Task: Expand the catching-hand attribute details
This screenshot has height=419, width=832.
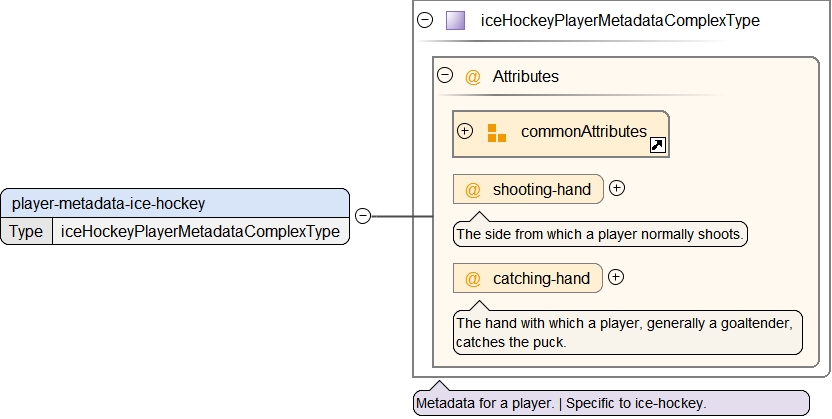Action: [x=616, y=277]
